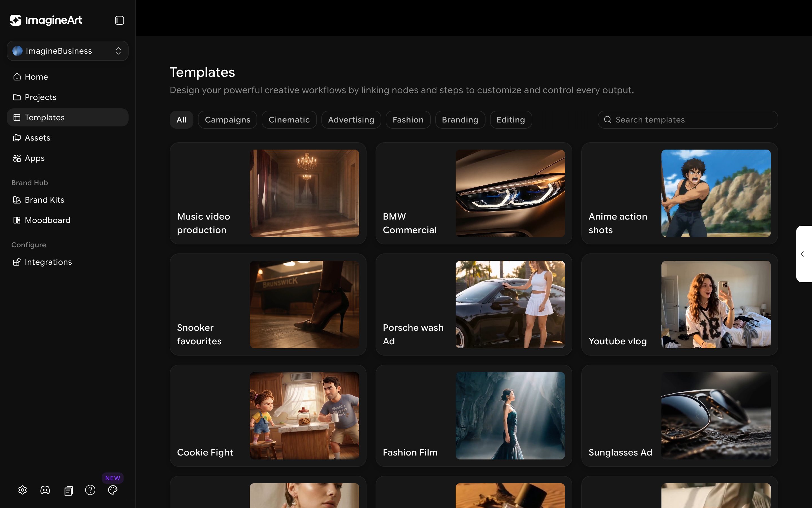
Task: Open Integrations page
Action: (x=67, y=262)
